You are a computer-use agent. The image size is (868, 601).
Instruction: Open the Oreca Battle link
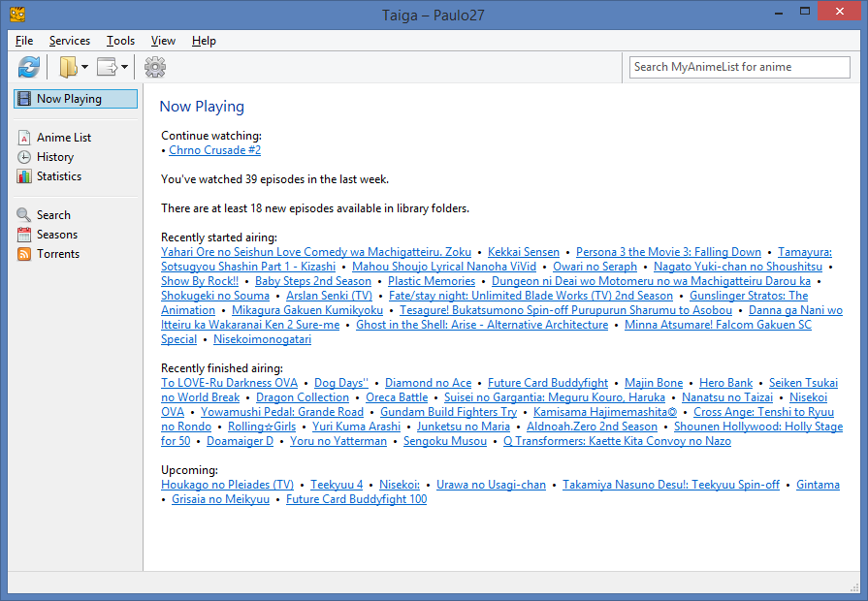[397, 396]
